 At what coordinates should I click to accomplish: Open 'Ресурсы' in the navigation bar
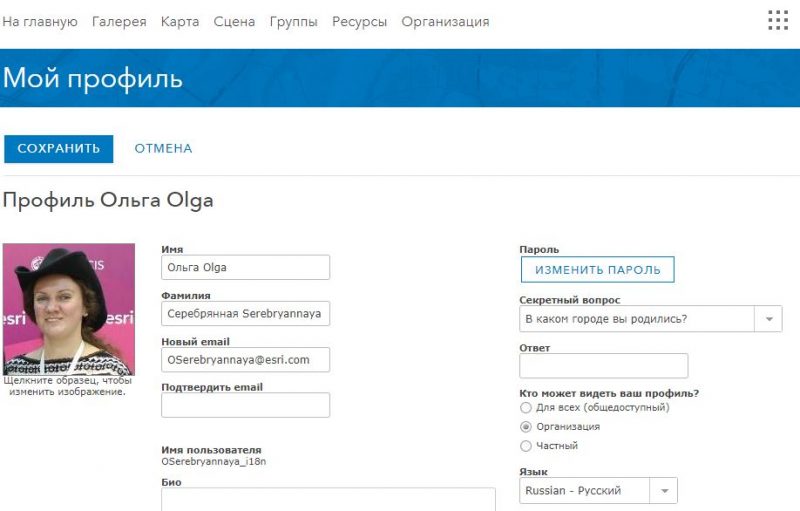[x=359, y=22]
